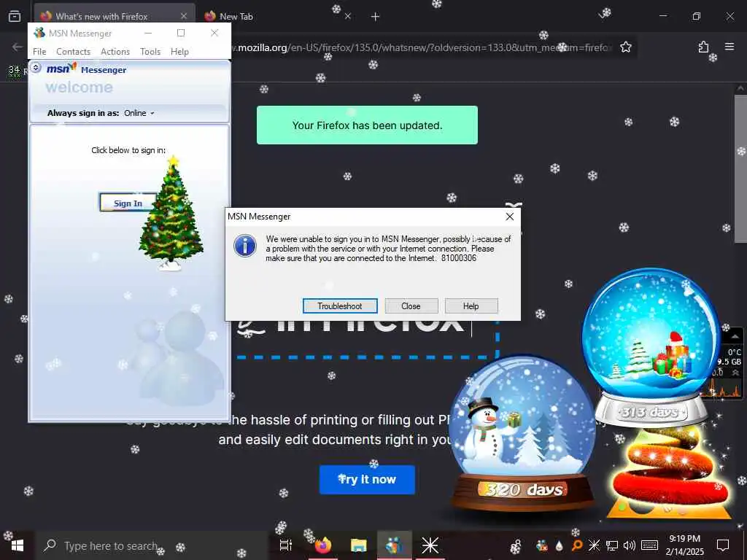747x560 pixels.
Task: Click Troubleshoot in the error dialog
Action: point(340,306)
